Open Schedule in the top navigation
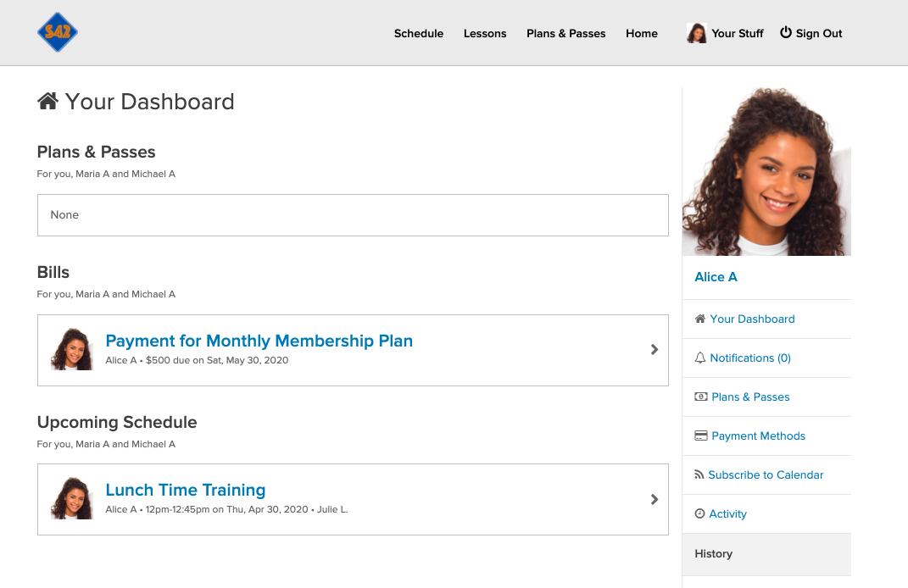This screenshot has width=908, height=588. [x=419, y=34]
